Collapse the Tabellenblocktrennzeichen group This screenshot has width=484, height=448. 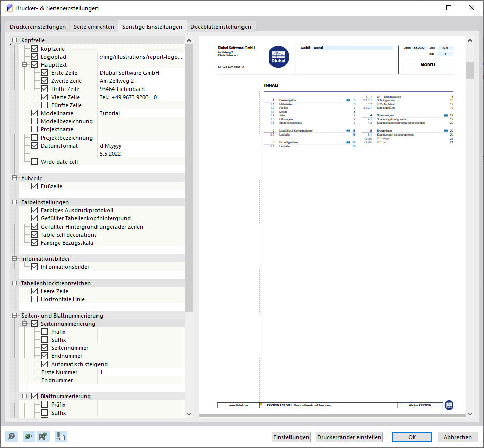click(x=14, y=283)
